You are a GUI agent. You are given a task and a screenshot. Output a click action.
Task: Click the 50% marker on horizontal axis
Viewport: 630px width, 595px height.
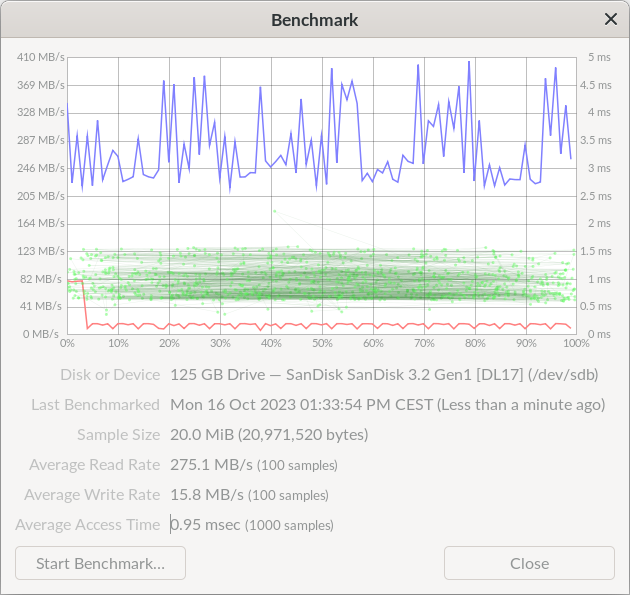click(322, 343)
